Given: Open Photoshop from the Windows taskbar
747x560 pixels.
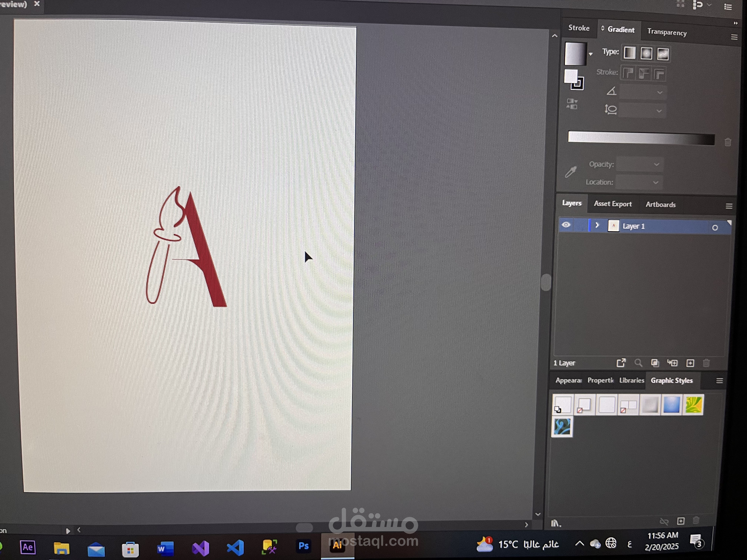Looking at the screenshot, I should coord(303,546).
